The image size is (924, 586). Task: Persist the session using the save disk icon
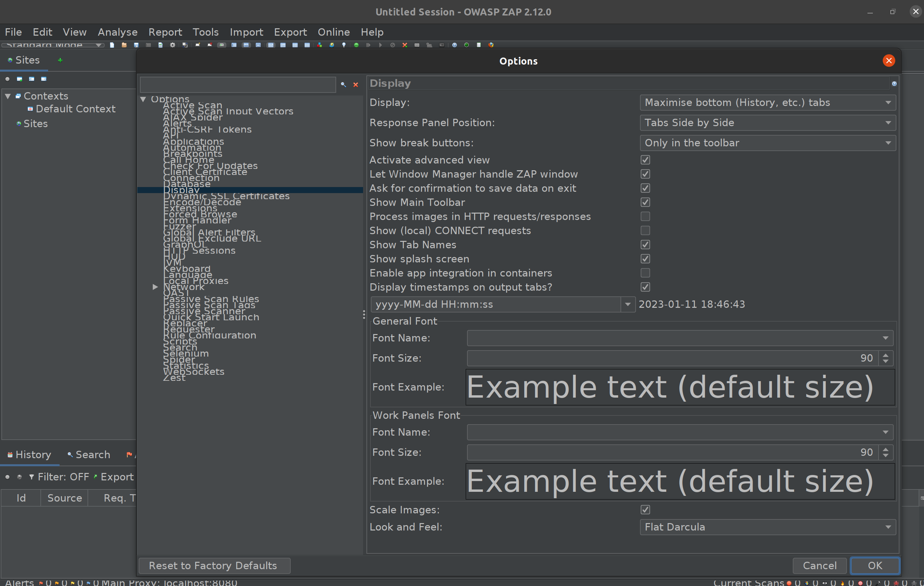click(x=136, y=45)
